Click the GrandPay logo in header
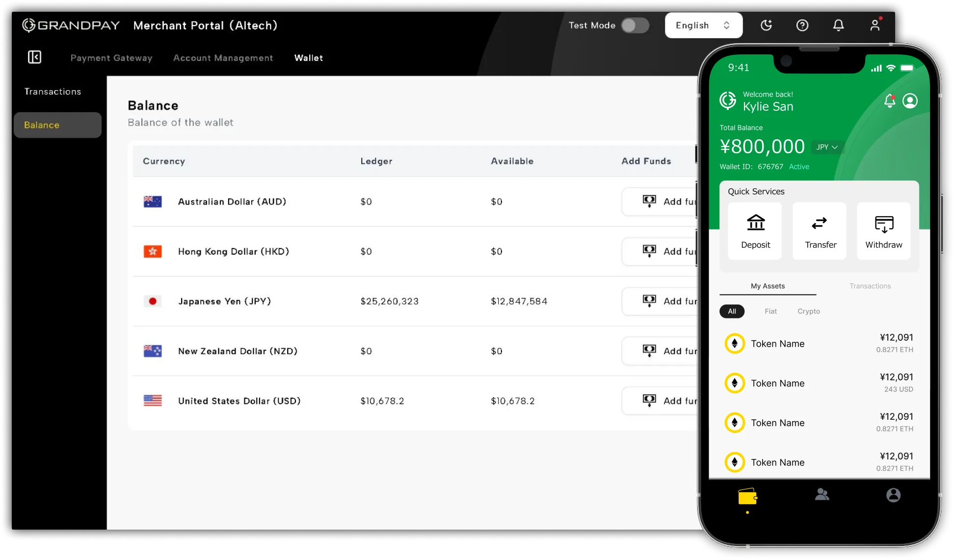955x560 pixels. [71, 25]
